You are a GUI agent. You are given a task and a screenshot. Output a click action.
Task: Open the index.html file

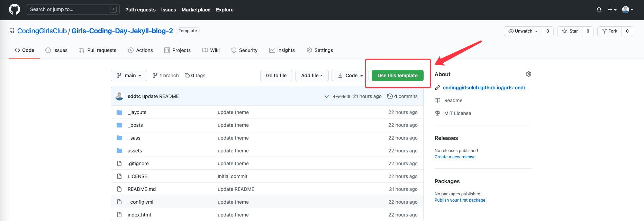coord(139,215)
